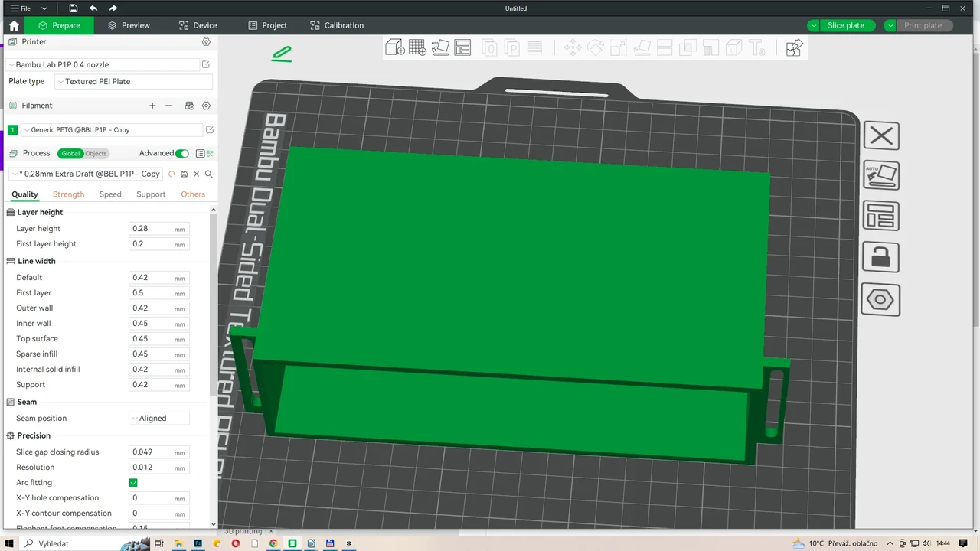
Task: Edit the Slice gap closing radius field
Action: (x=158, y=452)
